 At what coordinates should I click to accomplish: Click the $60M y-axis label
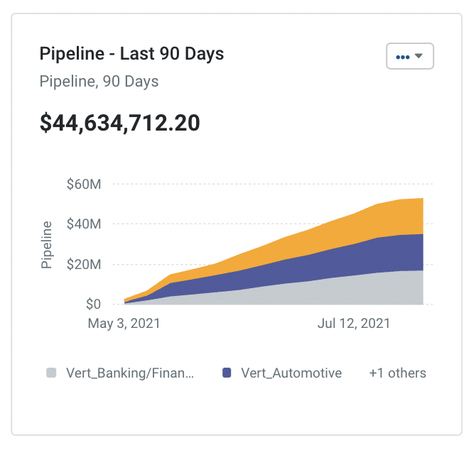pos(84,184)
